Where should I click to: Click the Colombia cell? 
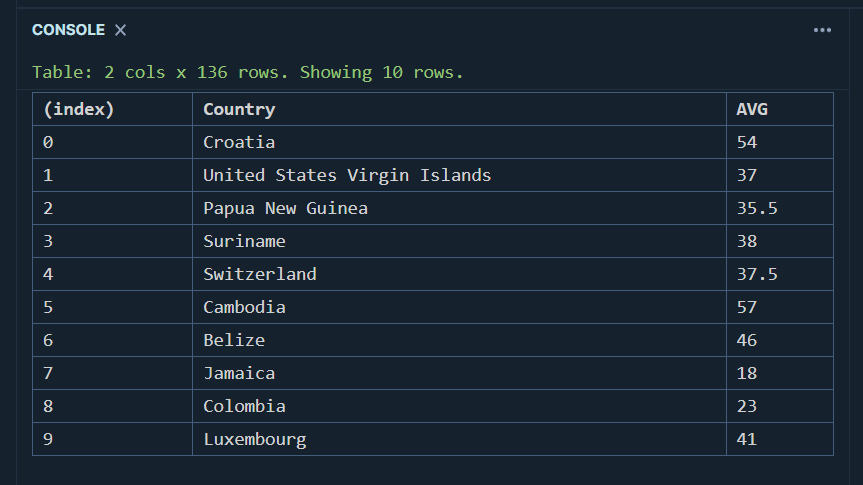(x=244, y=406)
